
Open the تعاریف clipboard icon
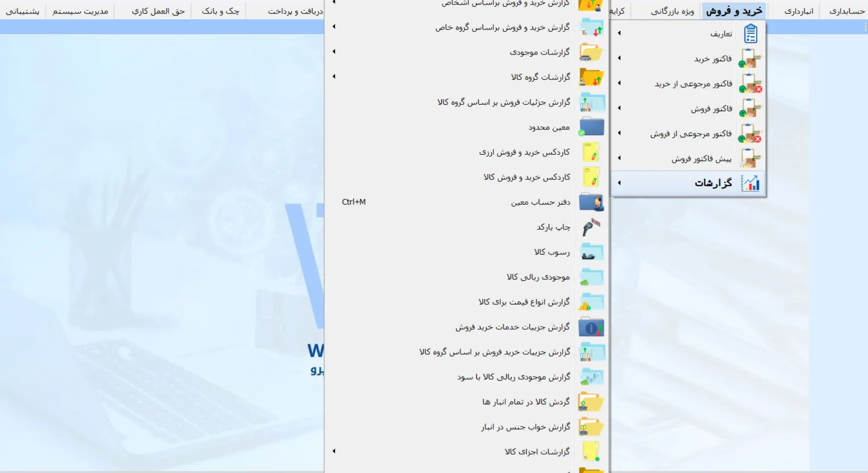[x=750, y=33]
